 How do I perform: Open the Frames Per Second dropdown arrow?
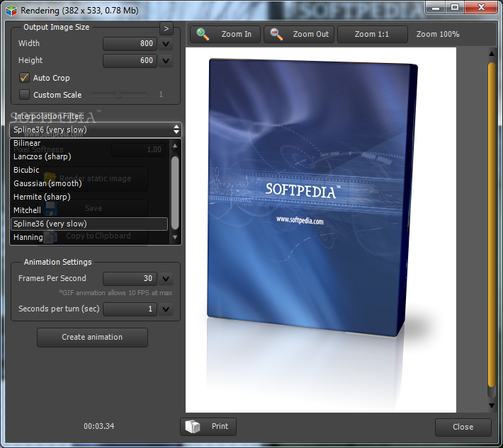[x=166, y=279]
